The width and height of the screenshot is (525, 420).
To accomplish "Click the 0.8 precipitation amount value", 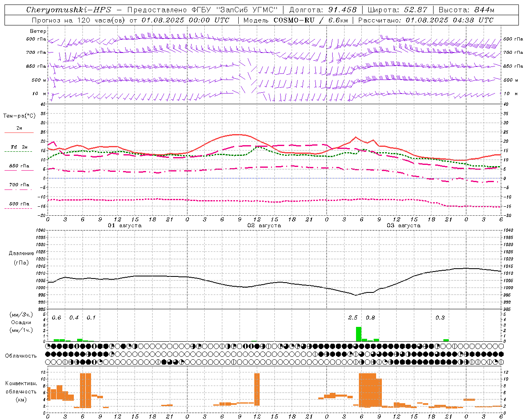I will pos(370,318).
